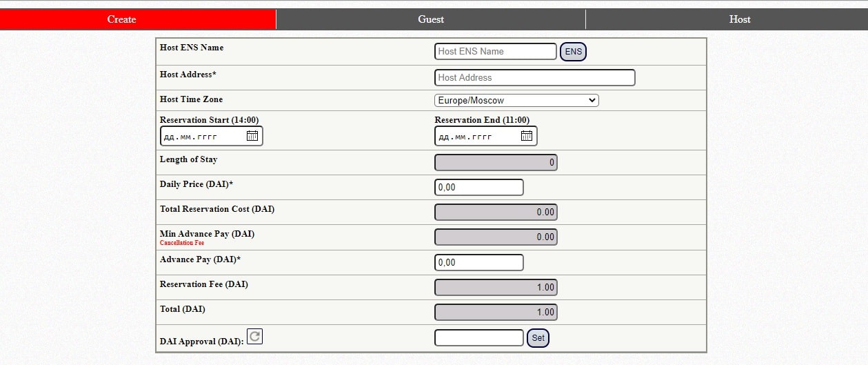Focus the Advance Pay input box

pyautogui.click(x=479, y=262)
